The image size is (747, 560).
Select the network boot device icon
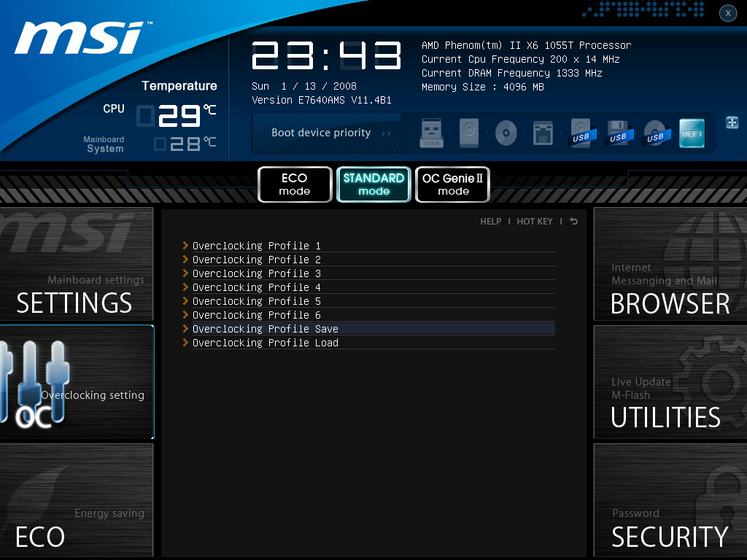click(543, 133)
